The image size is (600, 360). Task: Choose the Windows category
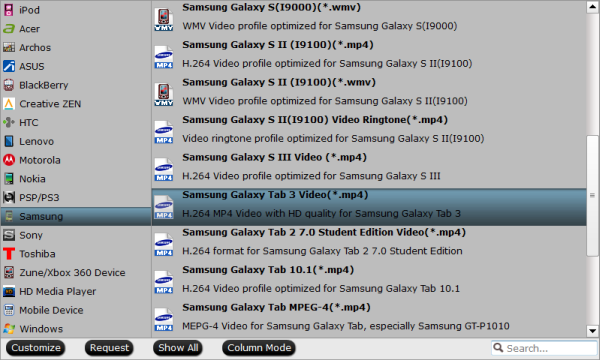tap(76, 329)
